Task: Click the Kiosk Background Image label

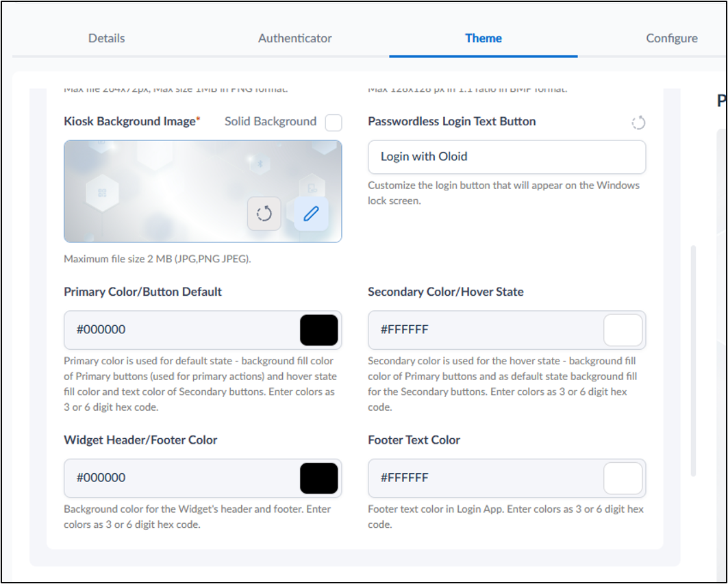Action: coord(132,122)
